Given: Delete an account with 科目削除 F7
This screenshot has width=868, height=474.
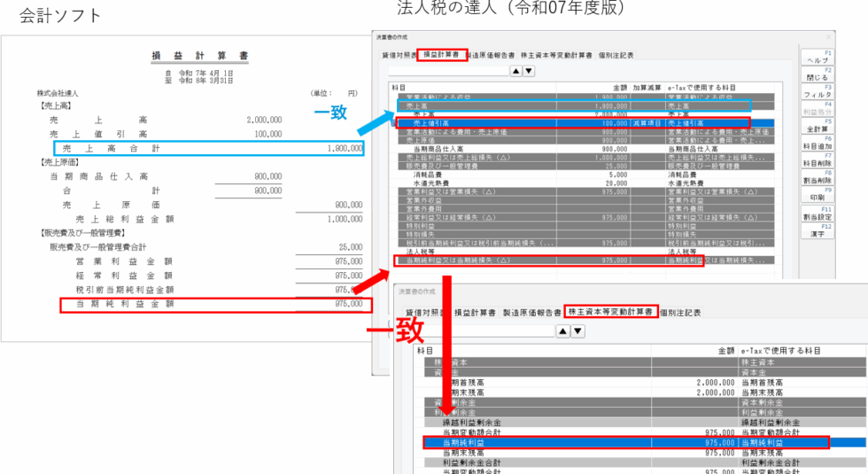Looking at the screenshot, I should coord(816,161).
